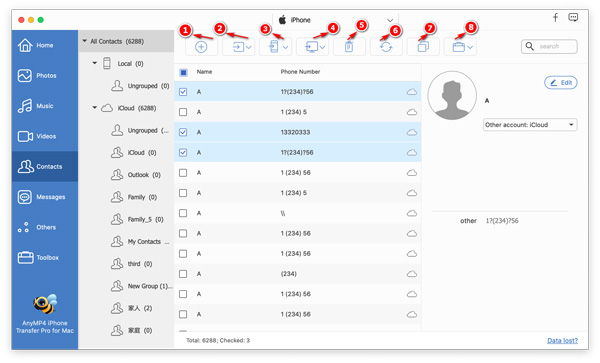Check the contact with number (234)

tap(183, 274)
